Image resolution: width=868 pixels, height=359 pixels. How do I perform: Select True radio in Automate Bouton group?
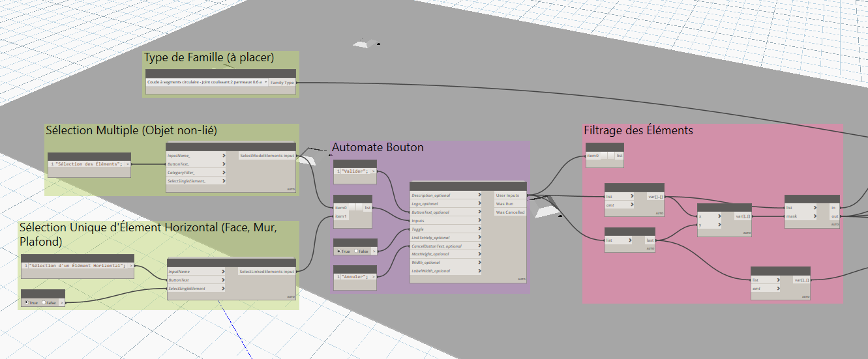click(340, 251)
